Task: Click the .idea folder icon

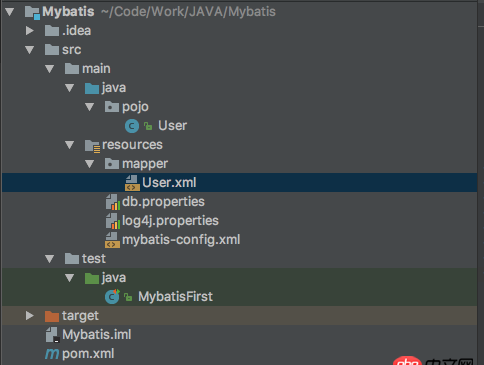Action: (x=52, y=31)
